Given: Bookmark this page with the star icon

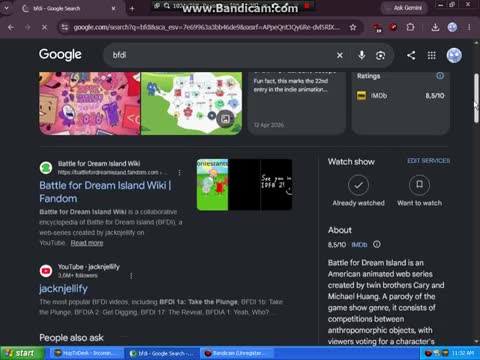Looking at the screenshot, I should coord(353,27).
